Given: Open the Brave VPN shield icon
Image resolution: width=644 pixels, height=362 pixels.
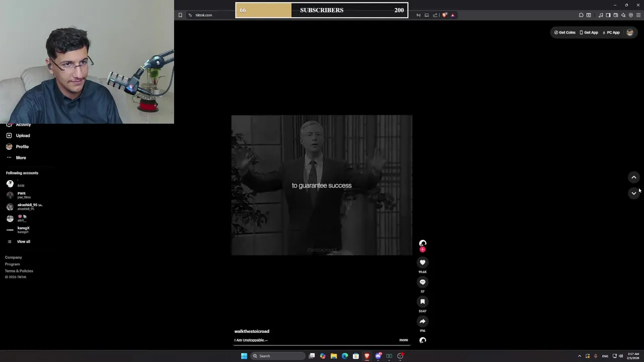Looking at the screenshot, I should 631,15.
